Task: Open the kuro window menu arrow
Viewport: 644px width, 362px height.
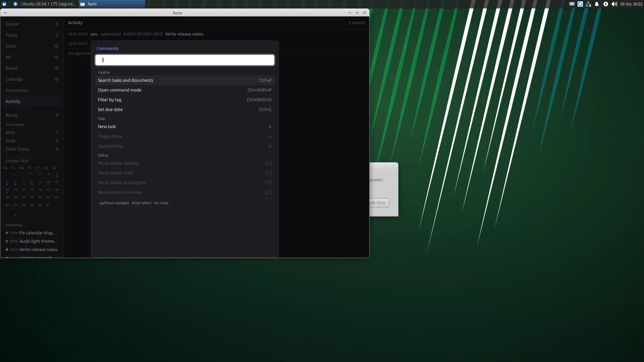Action: tap(5, 13)
